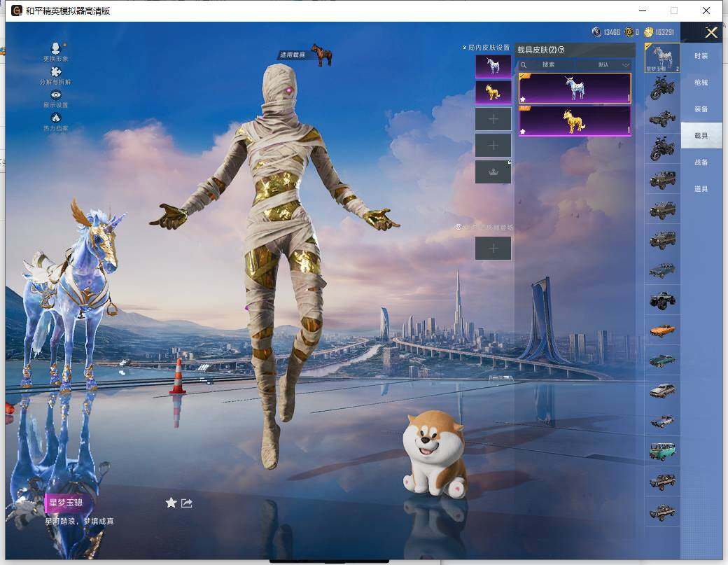Switch to the 时装 tab
The height and width of the screenshot is (565, 728).
click(701, 56)
